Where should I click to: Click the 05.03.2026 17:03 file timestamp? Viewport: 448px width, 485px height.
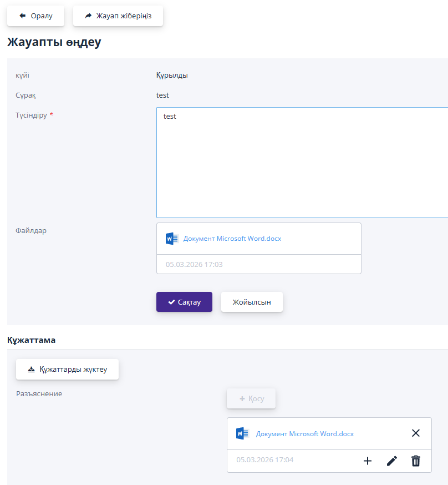pyautogui.click(x=194, y=265)
